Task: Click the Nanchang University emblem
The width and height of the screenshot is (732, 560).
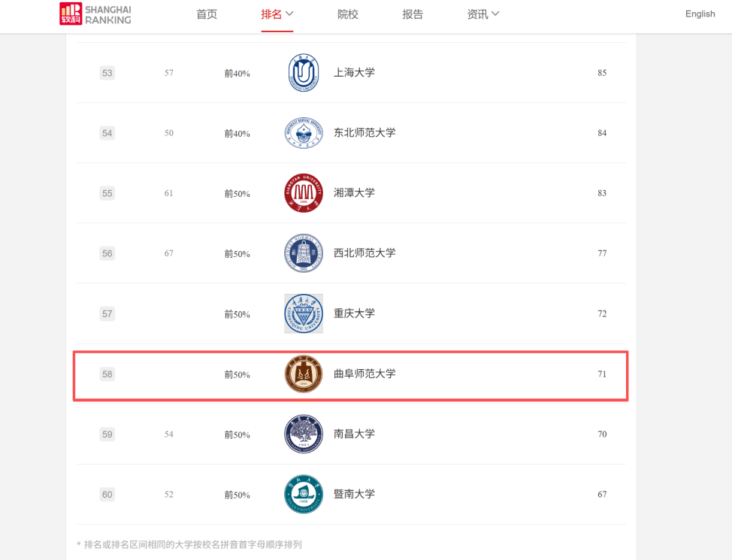Action: (304, 434)
